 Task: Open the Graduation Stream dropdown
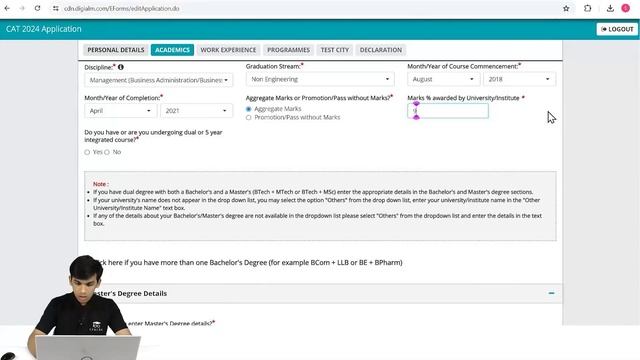click(x=320, y=79)
